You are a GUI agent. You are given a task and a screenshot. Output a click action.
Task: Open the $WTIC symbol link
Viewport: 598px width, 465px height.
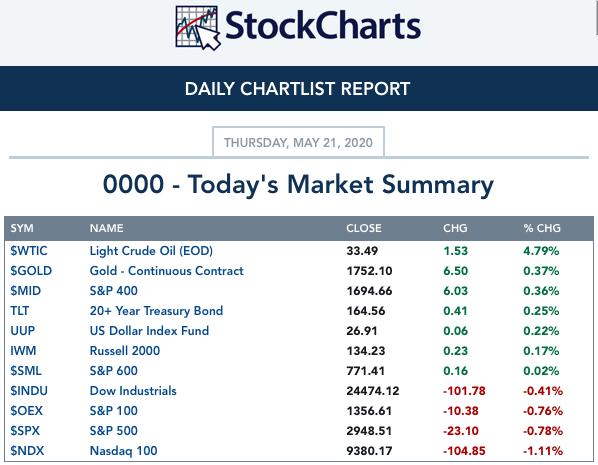29,251
